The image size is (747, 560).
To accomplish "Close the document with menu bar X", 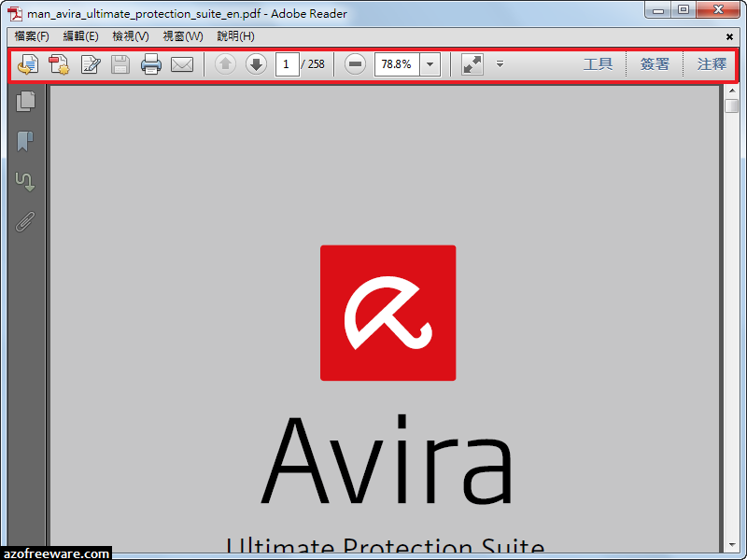I will (x=729, y=36).
